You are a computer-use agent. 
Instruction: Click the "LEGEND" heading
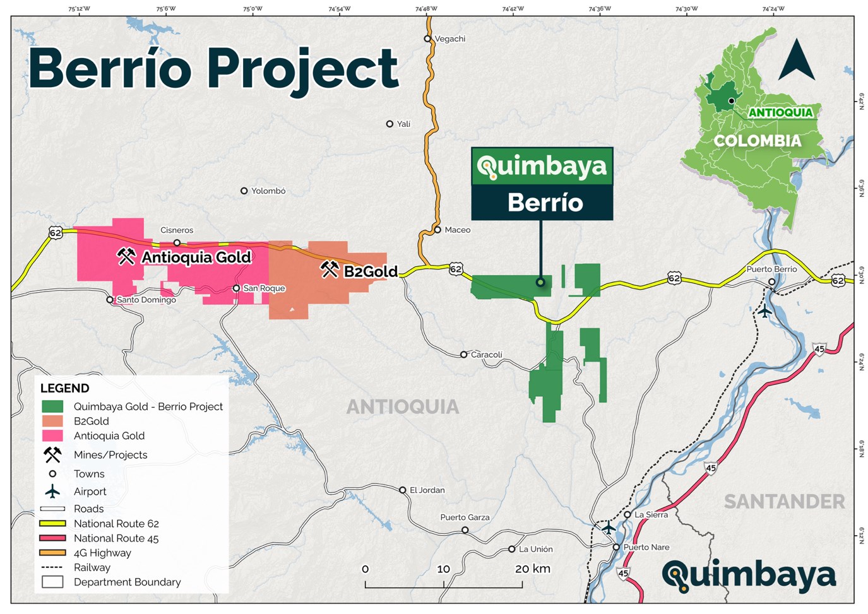click(65, 388)
